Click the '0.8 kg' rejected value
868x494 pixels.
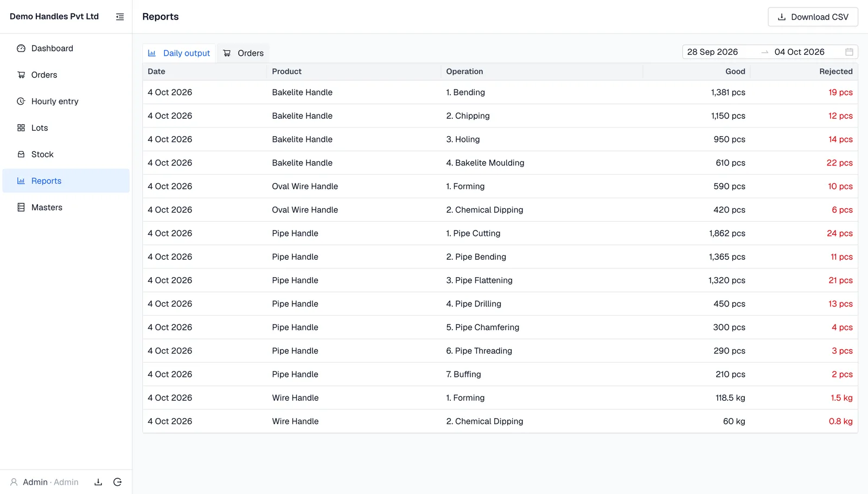tap(840, 421)
